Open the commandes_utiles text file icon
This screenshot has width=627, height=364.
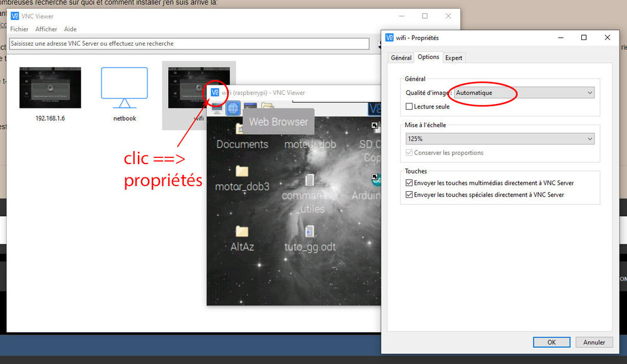[x=310, y=180]
